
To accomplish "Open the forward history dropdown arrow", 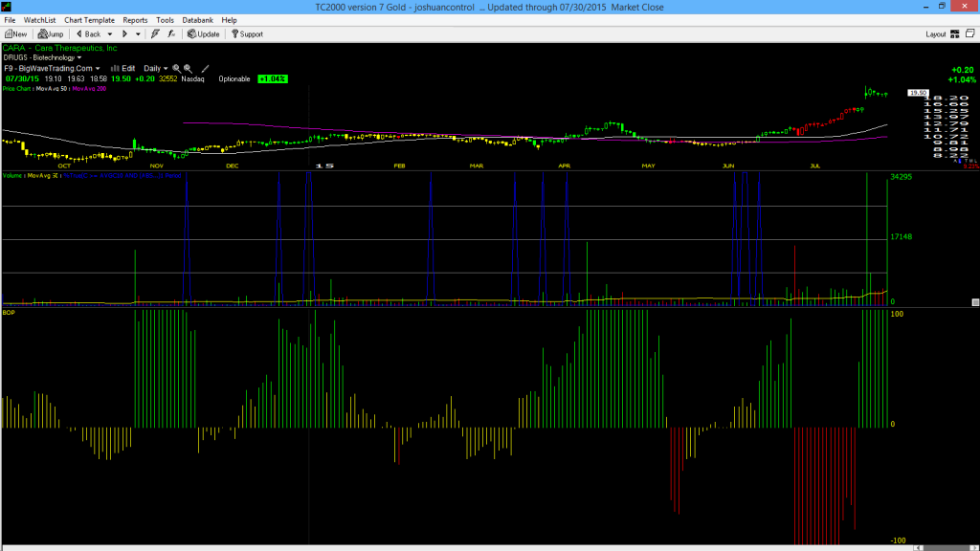I will (138, 34).
